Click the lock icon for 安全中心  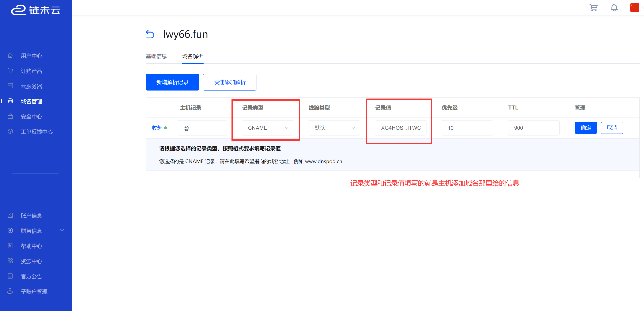pyautogui.click(x=10, y=116)
